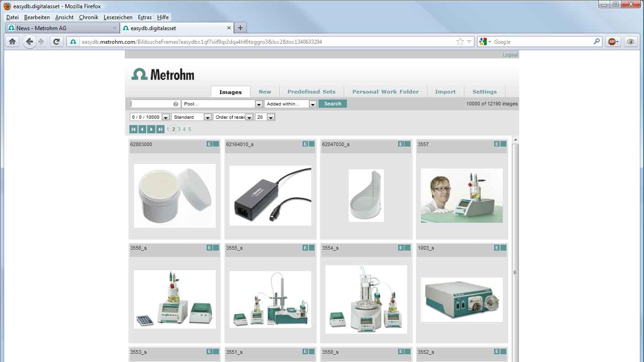
Task: Open thumbnail of person with titrator 3557
Action: [462, 195]
